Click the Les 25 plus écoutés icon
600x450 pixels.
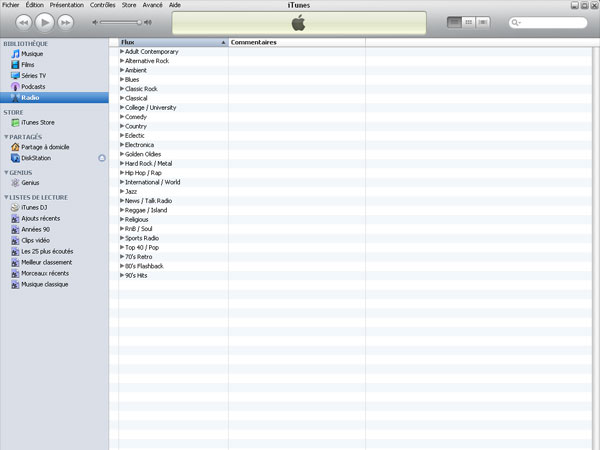click(15, 252)
